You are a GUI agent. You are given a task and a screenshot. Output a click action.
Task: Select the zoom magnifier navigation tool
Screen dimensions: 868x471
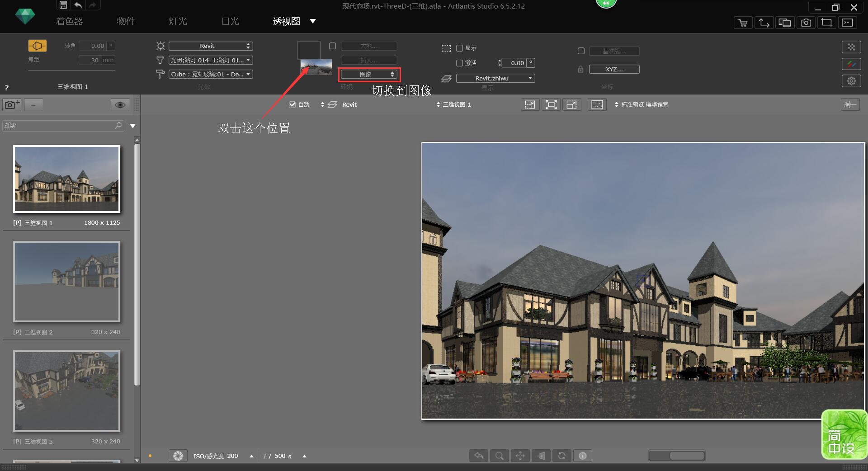pos(500,456)
